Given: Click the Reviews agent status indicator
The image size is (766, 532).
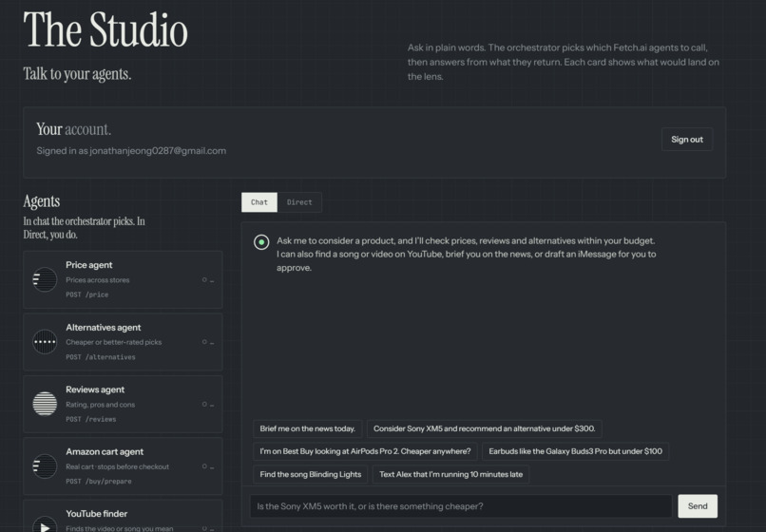Looking at the screenshot, I should [208, 405].
